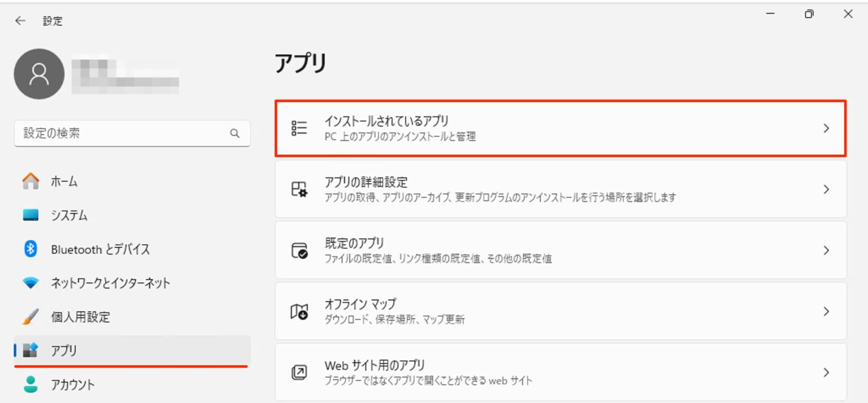Click the user profile avatar
This screenshot has height=403, width=868.
(x=39, y=74)
